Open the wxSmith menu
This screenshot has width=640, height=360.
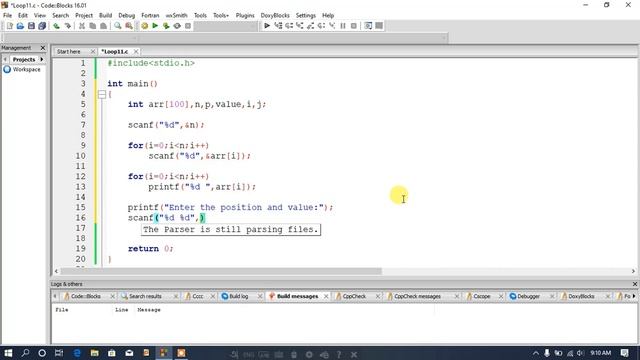pos(176,15)
